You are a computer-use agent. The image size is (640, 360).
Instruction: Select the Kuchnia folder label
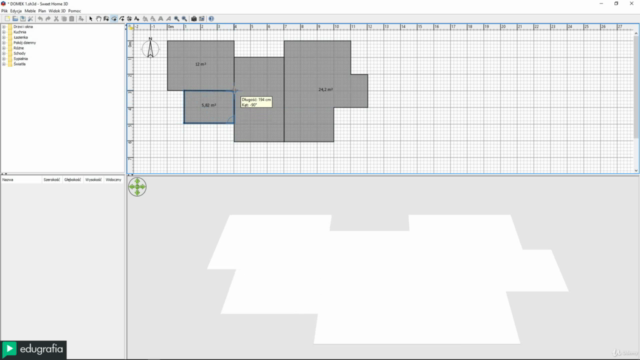(20, 32)
